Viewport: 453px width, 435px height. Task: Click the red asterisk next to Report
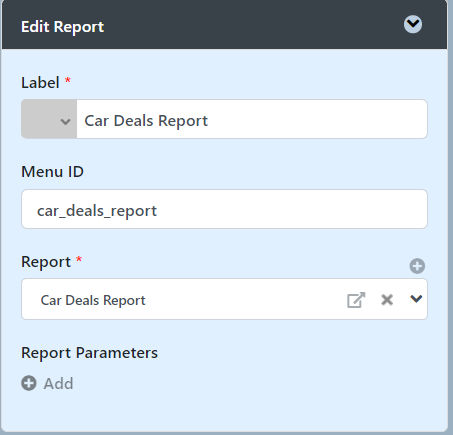point(79,259)
